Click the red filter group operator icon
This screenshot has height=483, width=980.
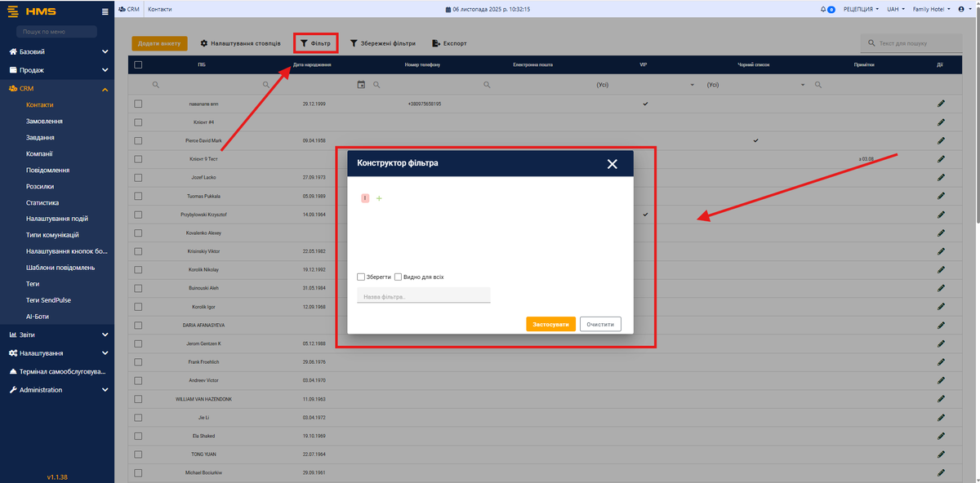tap(365, 198)
